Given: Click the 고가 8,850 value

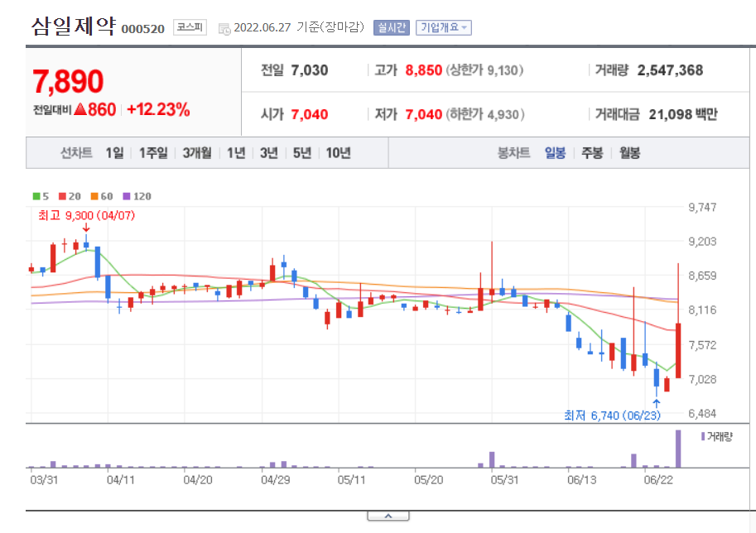Looking at the screenshot, I should [423, 70].
